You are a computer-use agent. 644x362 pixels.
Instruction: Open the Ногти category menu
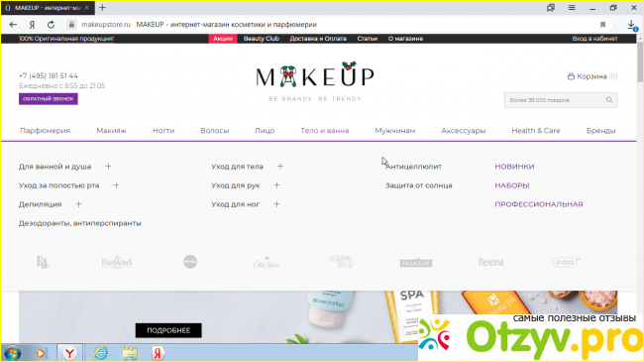point(163,131)
